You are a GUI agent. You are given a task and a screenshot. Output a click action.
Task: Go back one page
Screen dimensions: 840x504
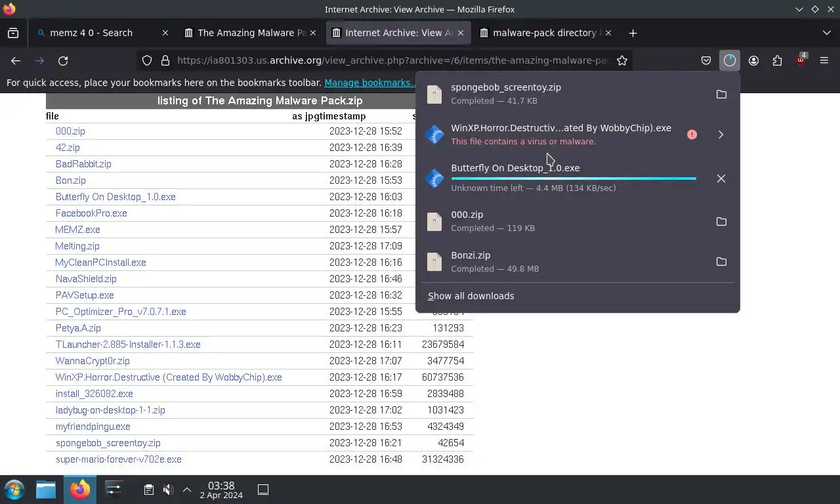click(16, 60)
